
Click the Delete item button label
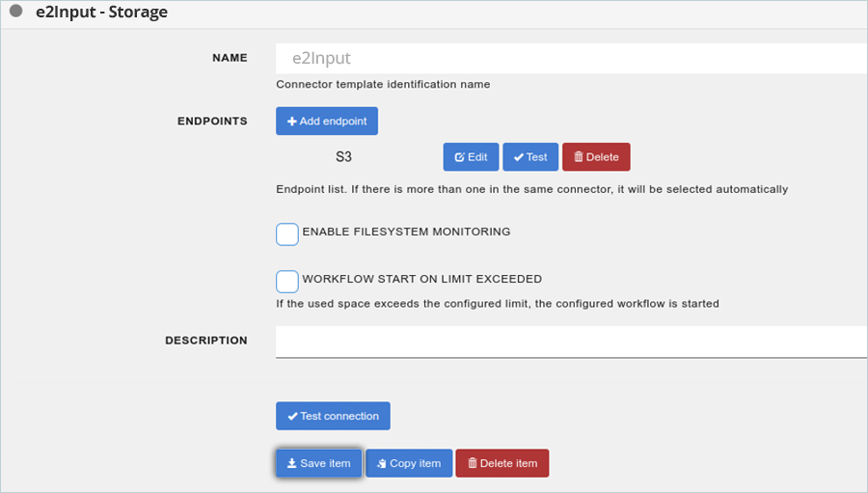[x=508, y=463]
